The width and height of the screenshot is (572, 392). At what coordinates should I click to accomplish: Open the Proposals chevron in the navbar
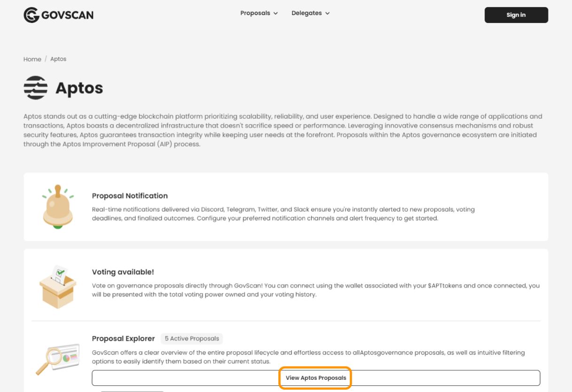coord(276,13)
